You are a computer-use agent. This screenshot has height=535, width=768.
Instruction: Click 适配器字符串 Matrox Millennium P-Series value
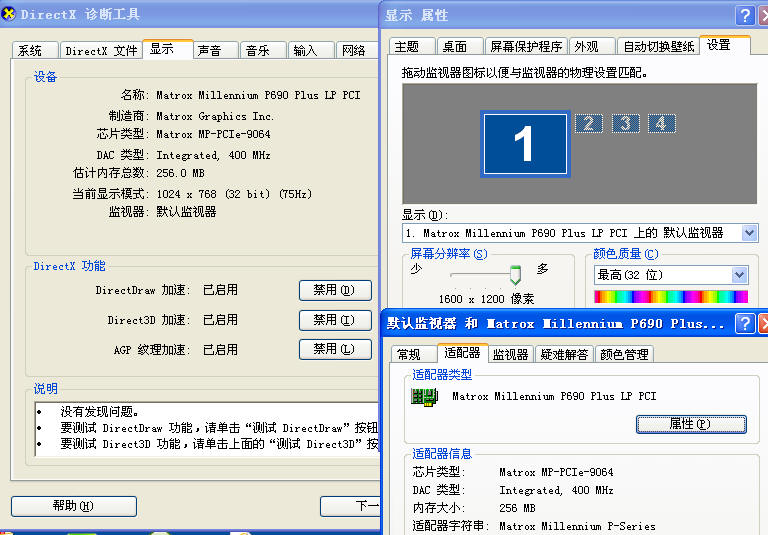coord(577,526)
